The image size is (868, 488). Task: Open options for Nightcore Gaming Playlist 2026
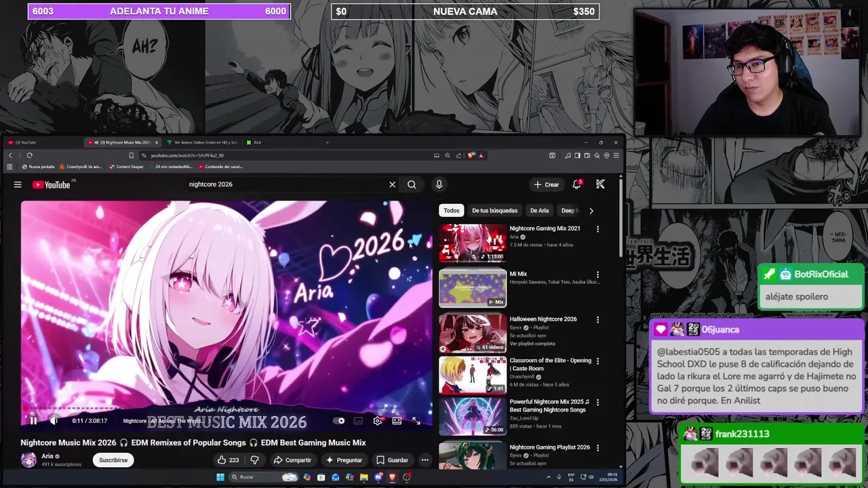coord(597,448)
